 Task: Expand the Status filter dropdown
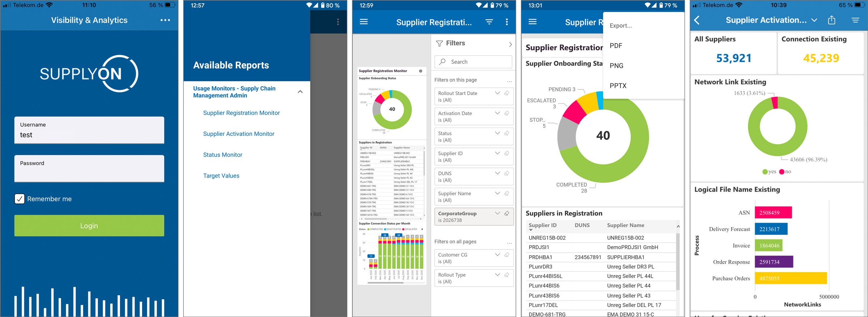(498, 133)
